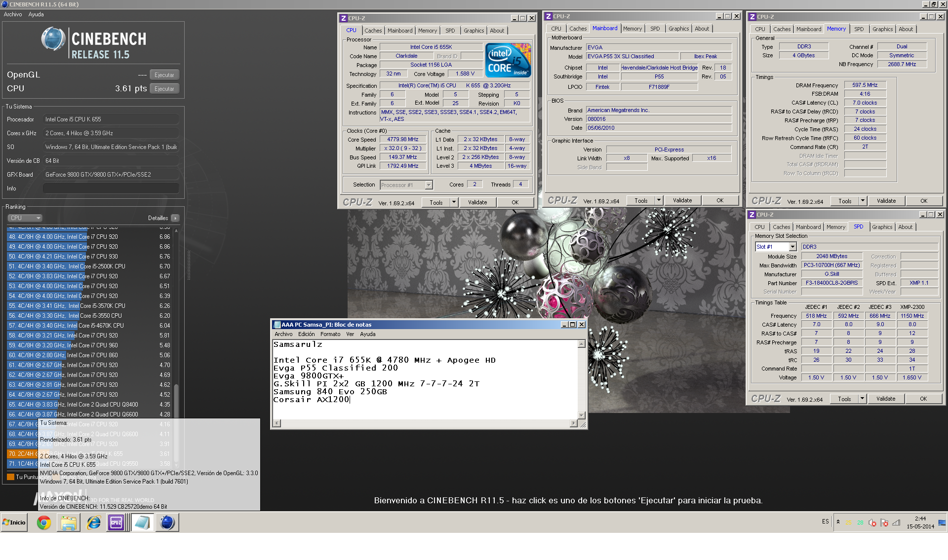948x560 pixels.
Task: Click Notepad horizontal scrollbar right arrow
Action: click(x=573, y=423)
